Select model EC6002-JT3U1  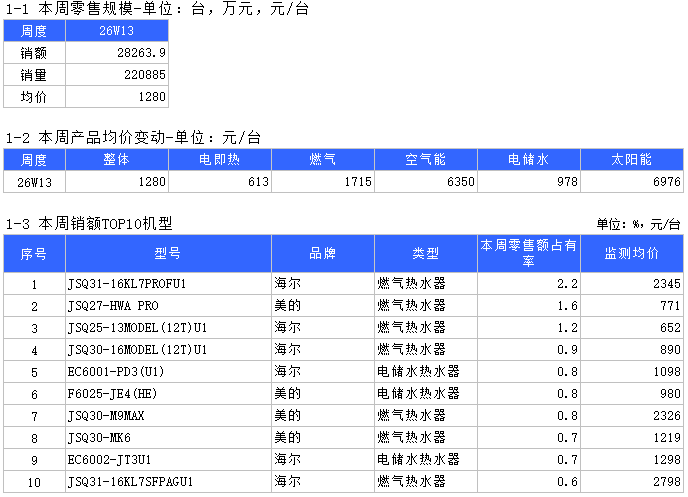point(109,460)
